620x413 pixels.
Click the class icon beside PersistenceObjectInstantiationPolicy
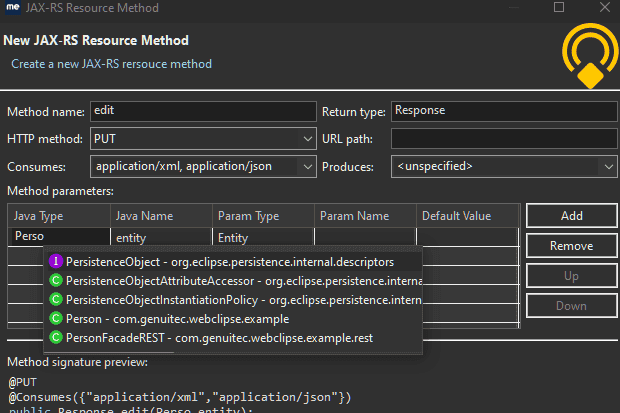(x=56, y=299)
